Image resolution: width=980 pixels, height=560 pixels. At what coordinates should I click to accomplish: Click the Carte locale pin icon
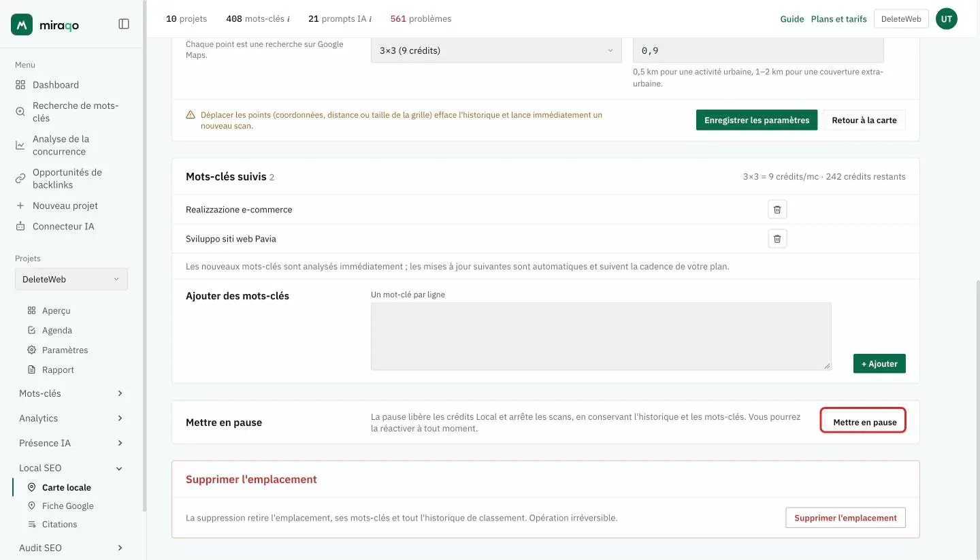[31, 487]
